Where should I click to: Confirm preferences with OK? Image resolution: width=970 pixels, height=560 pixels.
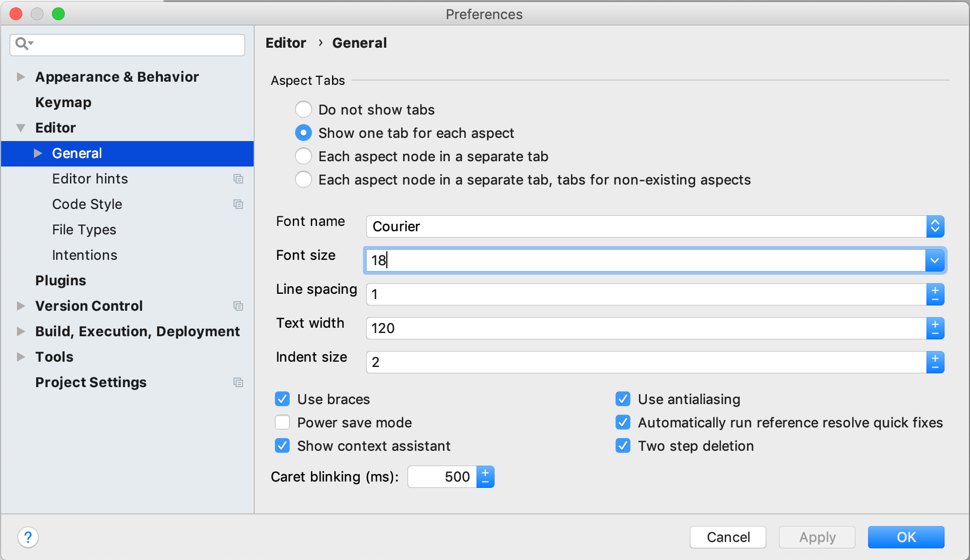point(906,537)
